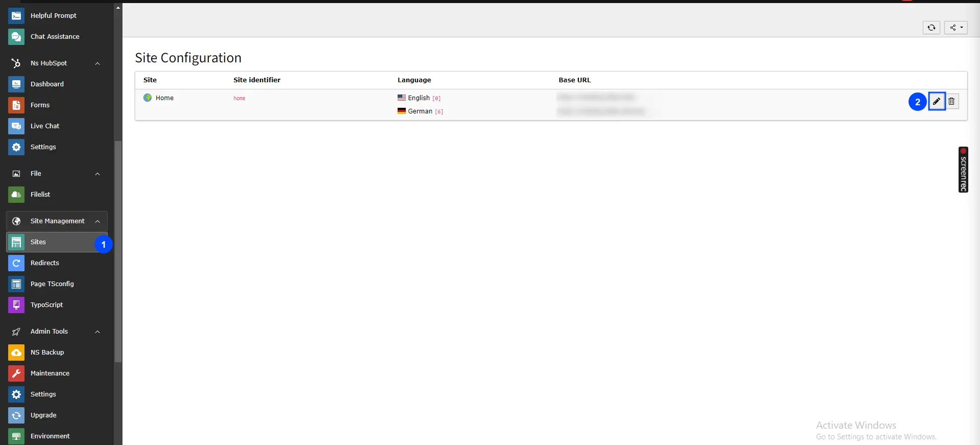Open the Redirects module icon

coord(16,263)
